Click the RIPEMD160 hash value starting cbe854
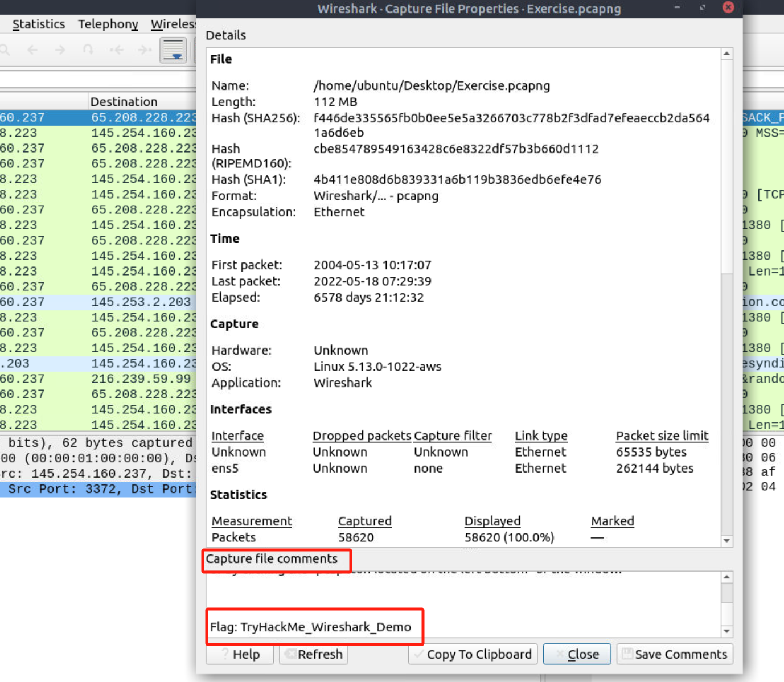Screen dimensions: 784x682 tap(456, 149)
